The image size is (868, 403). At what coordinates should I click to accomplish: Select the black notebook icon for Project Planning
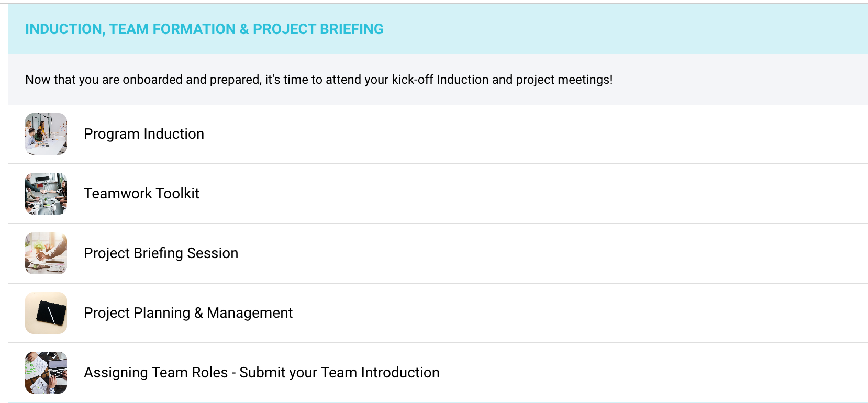pyautogui.click(x=46, y=313)
